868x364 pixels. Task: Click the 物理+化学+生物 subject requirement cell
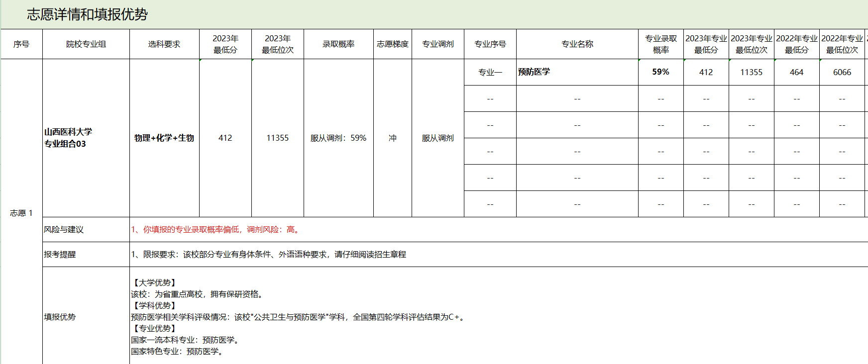coord(164,138)
